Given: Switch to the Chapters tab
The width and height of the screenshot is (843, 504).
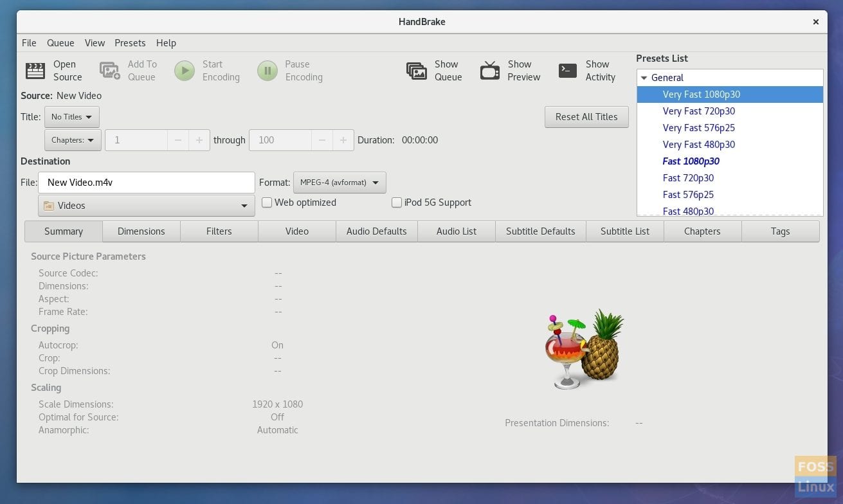Looking at the screenshot, I should pos(702,231).
